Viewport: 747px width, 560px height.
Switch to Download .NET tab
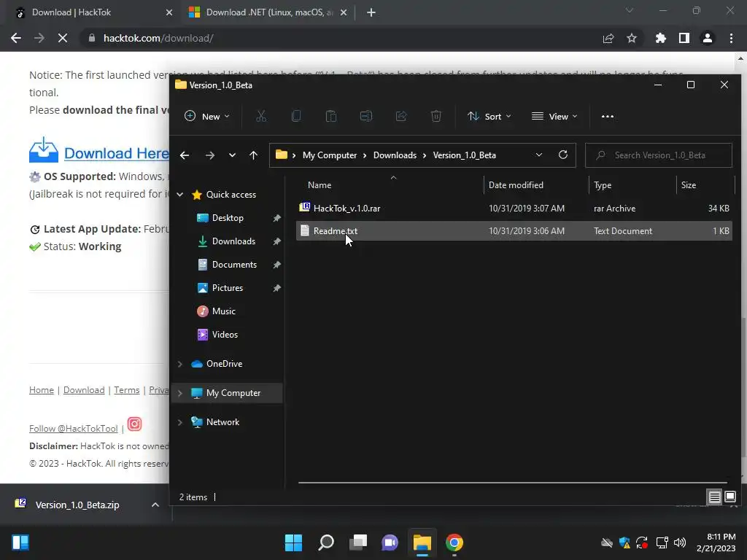tap(268, 12)
